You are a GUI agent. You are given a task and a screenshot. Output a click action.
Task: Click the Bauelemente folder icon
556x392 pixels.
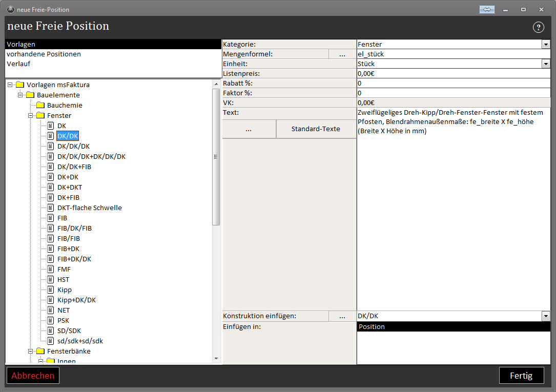tap(31, 95)
